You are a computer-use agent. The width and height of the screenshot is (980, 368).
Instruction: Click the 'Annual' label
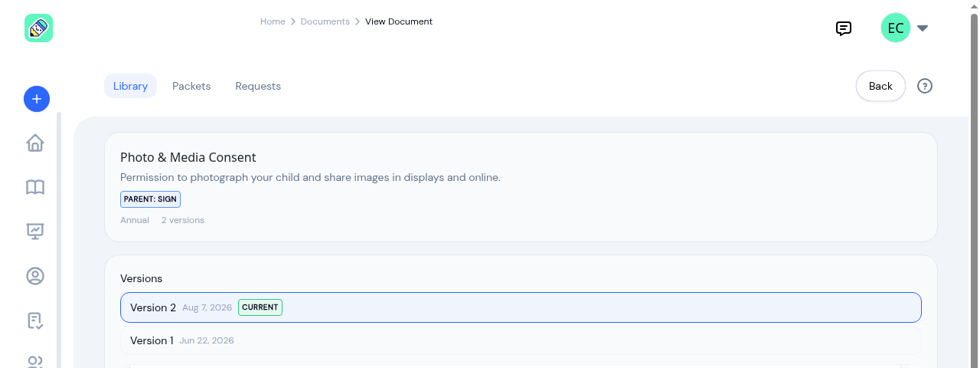click(x=135, y=220)
